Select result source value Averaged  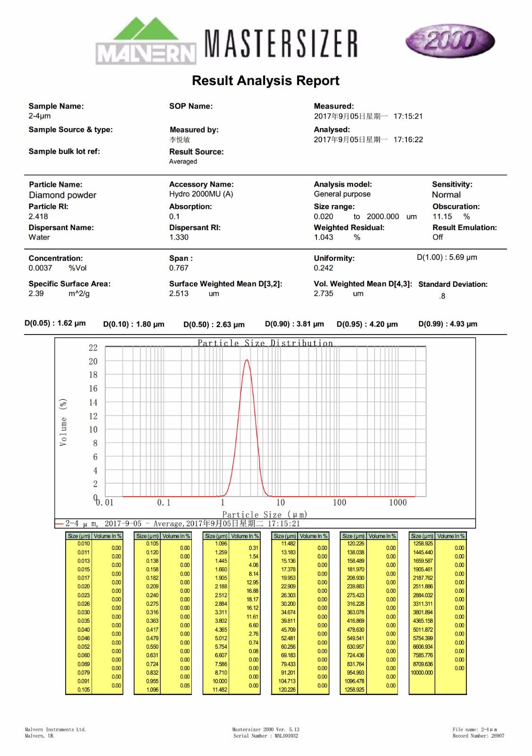pos(183,162)
